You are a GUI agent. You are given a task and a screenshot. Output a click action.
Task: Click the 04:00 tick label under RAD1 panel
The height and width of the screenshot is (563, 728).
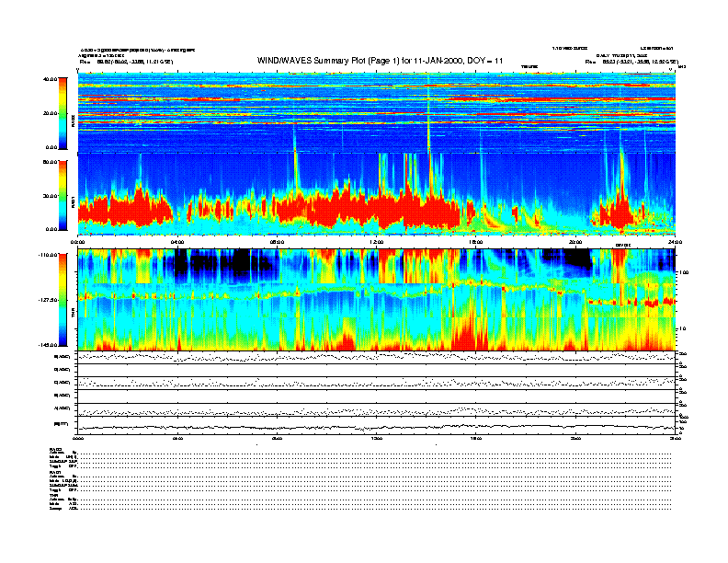pyautogui.click(x=177, y=242)
